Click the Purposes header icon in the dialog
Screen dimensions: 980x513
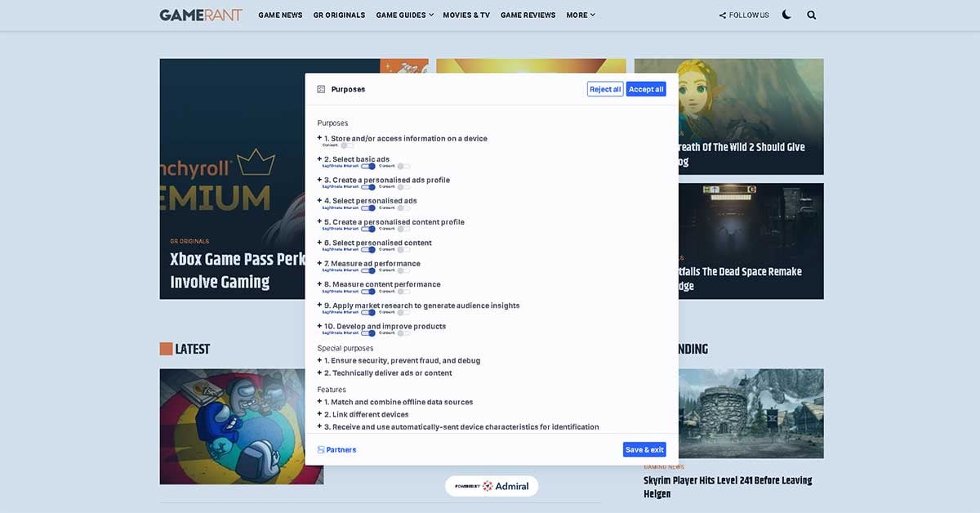coord(321,89)
